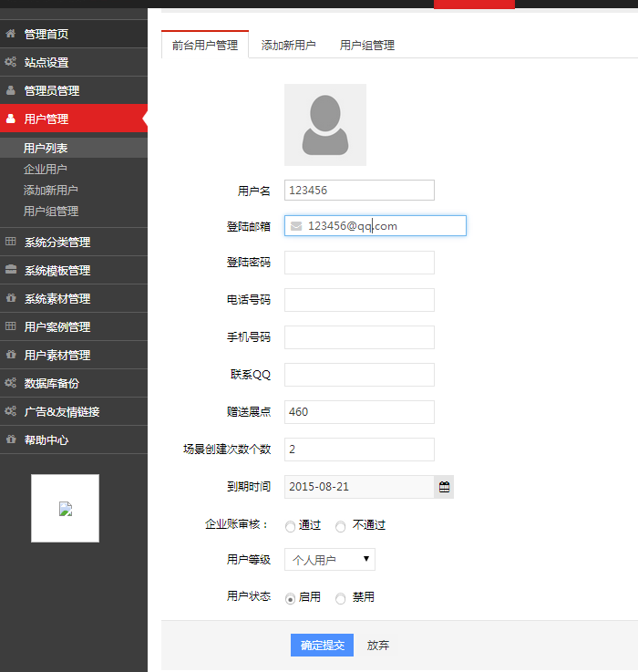Switch to the 前台用户管理 tab
Viewport: 638px width, 672px height.
tap(205, 45)
